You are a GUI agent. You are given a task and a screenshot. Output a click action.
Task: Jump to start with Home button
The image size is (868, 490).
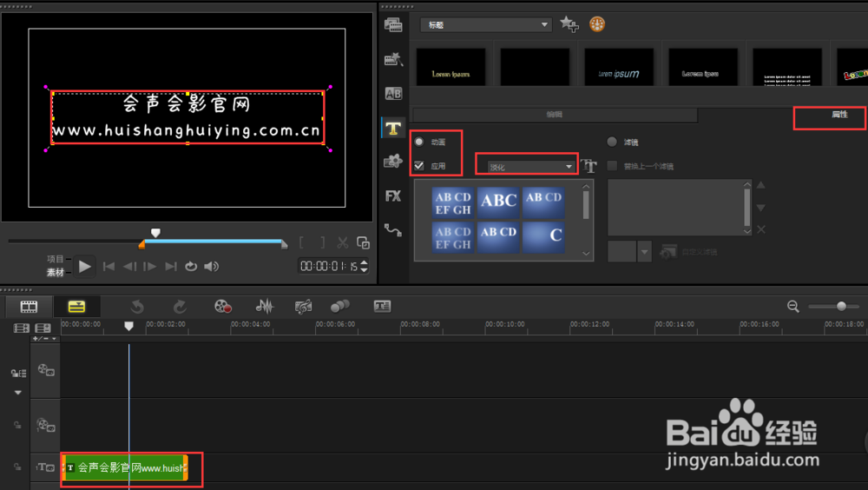pyautogui.click(x=109, y=267)
